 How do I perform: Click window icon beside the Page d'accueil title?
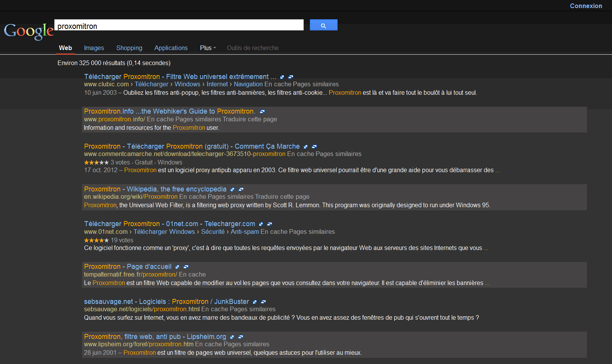click(186, 267)
